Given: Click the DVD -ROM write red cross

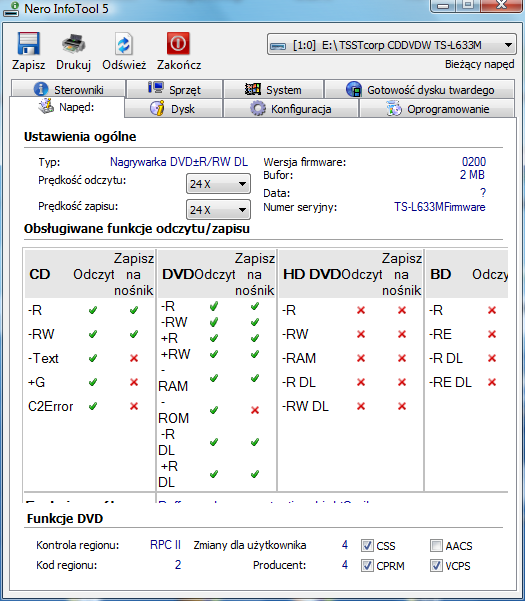Looking at the screenshot, I should click(255, 411).
